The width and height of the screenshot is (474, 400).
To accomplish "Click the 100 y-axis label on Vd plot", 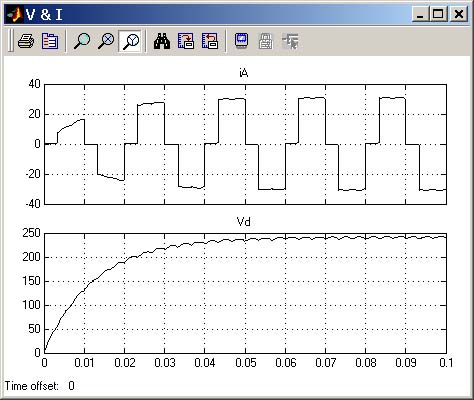I will pos(31,305).
